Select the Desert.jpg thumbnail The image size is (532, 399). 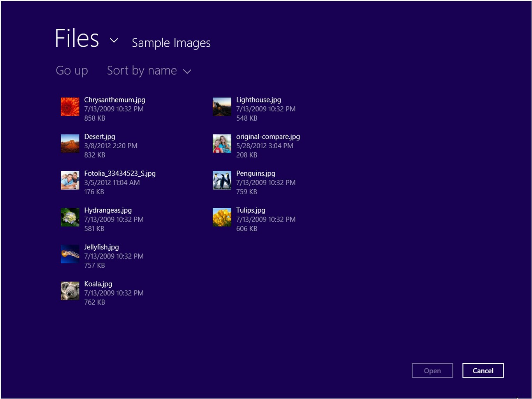point(70,143)
